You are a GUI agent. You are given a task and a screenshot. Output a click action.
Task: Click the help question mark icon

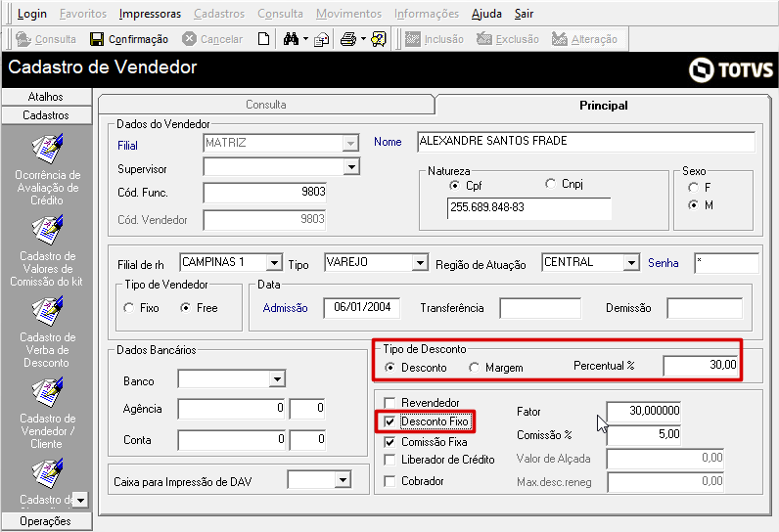(x=379, y=39)
